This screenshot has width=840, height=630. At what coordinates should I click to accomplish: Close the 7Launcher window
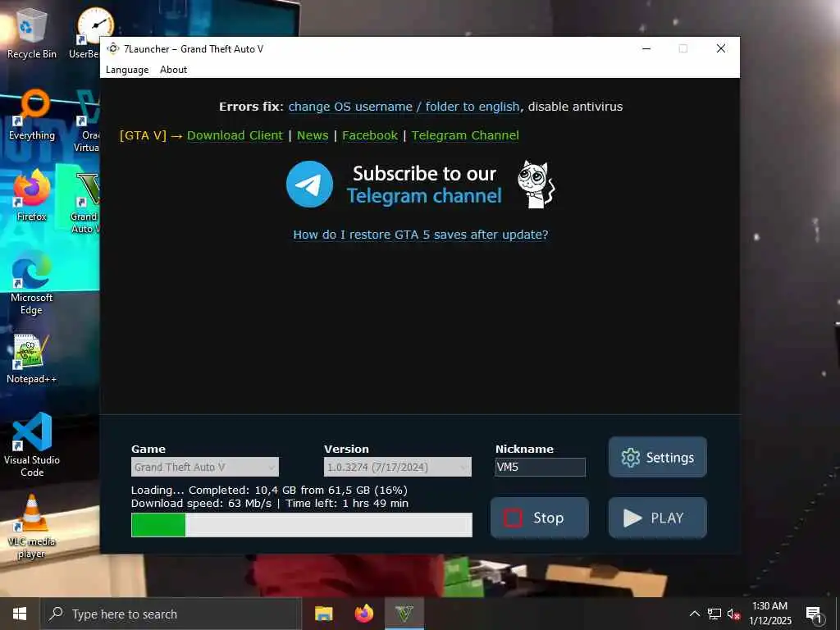tap(721, 48)
